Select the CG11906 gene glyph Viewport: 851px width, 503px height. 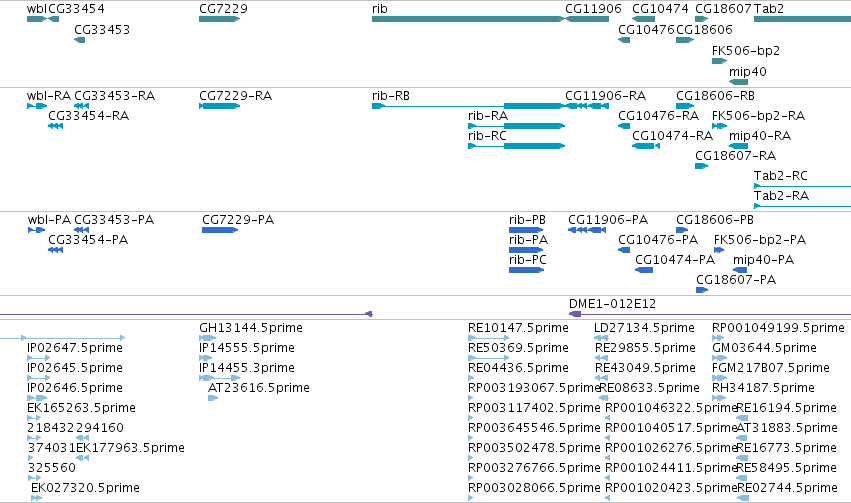(587, 19)
